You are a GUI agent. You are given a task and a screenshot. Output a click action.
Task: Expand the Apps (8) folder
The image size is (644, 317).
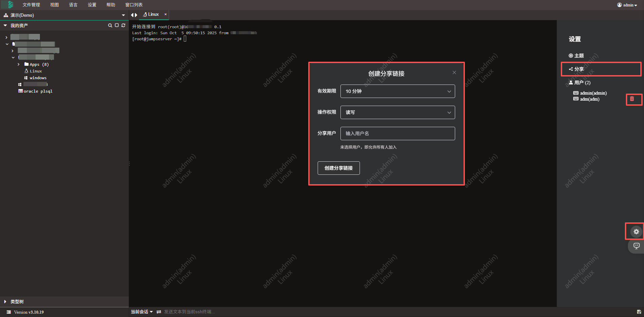(x=19, y=64)
